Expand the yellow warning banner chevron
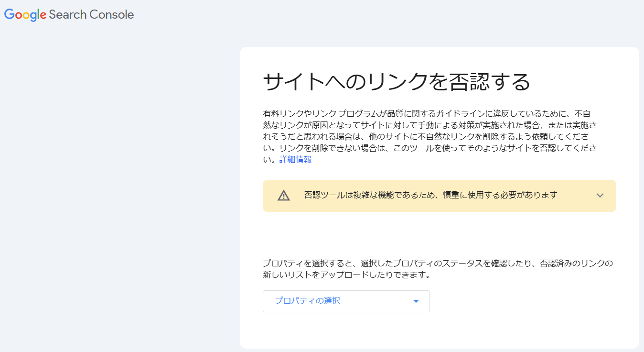Viewport: 644px width, 352px height. click(600, 196)
